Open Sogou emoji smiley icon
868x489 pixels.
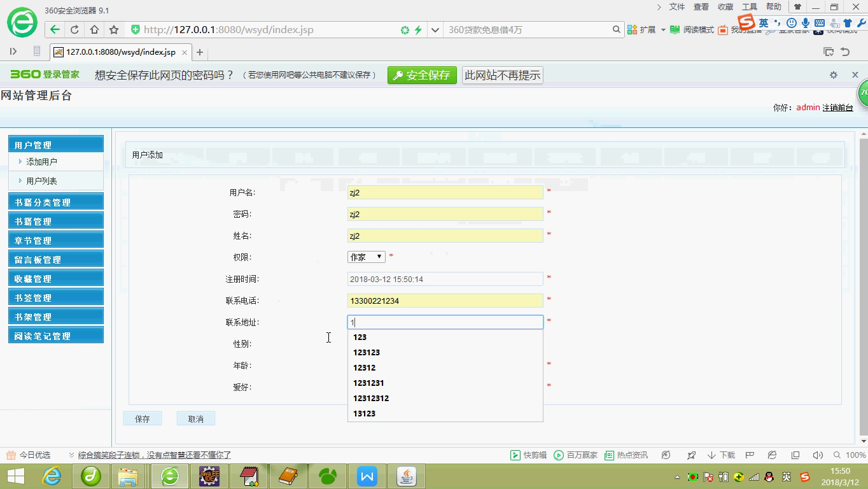(791, 23)
